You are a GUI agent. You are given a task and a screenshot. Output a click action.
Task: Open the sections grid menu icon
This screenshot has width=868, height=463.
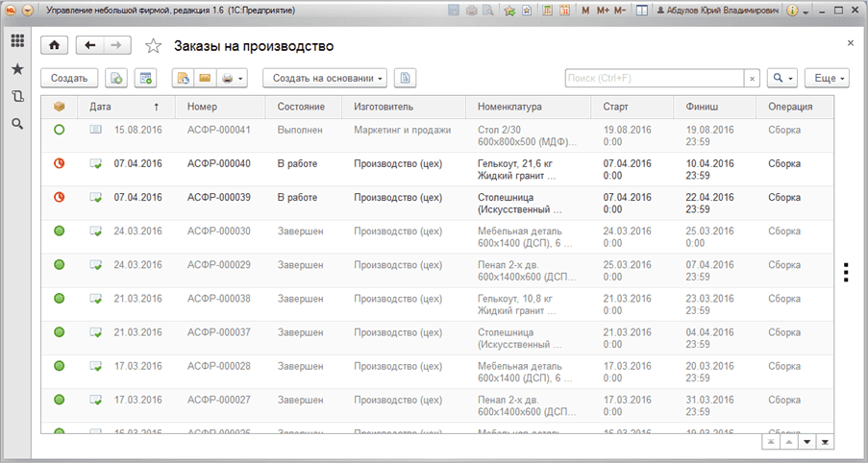(17, 40)
